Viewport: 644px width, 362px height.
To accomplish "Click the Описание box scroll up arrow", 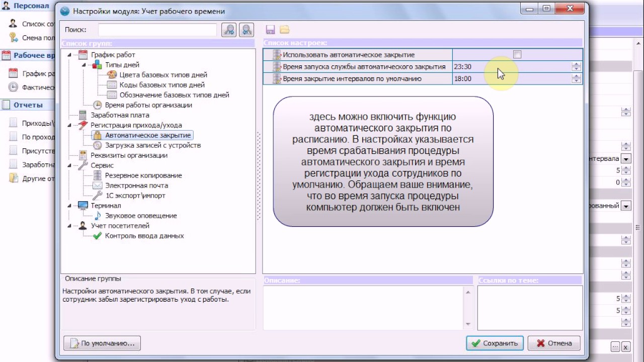I will pos(468,292).
